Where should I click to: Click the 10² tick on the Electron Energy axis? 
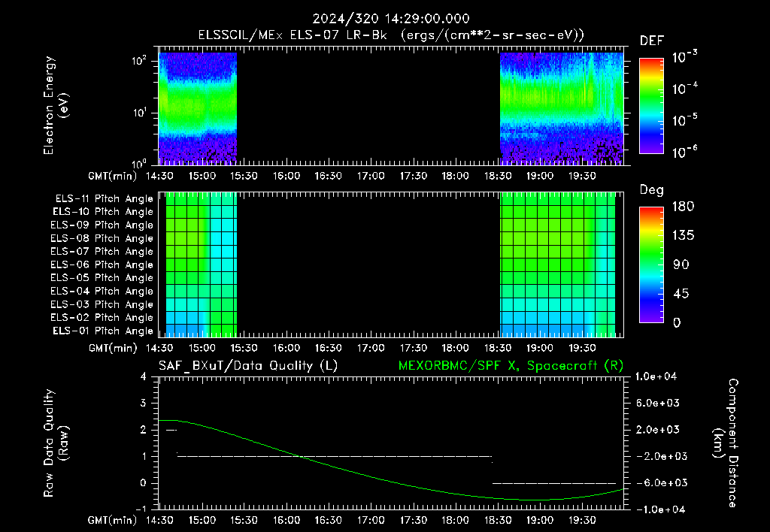click(x=139, y=61)
